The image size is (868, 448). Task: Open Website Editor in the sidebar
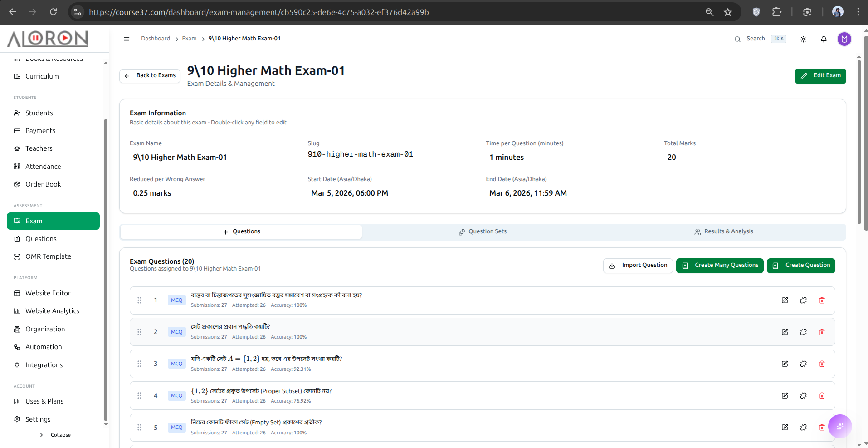pos(54,293)
